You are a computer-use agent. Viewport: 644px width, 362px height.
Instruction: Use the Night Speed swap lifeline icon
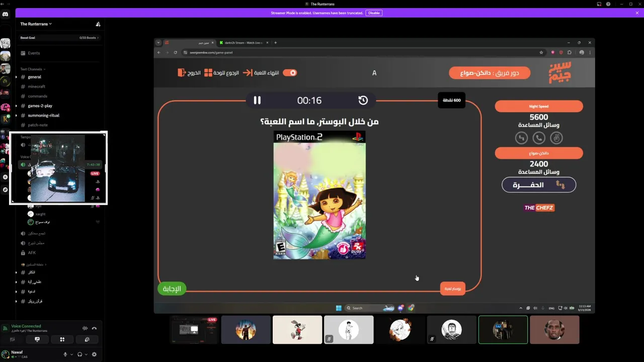point(521,137)
